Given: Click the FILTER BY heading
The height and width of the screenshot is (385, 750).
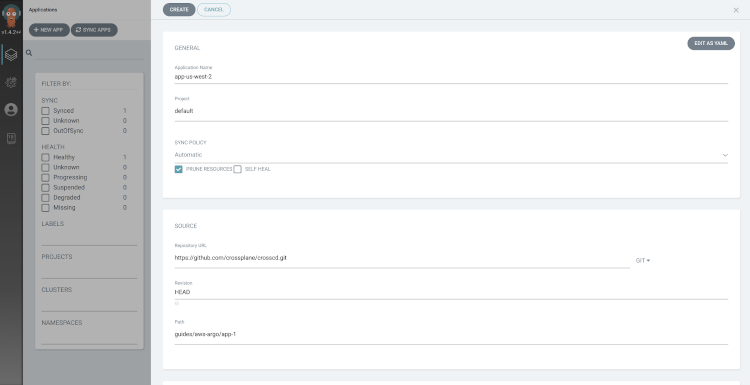Looking at the screenshot, I should pyautogui.click(x=56, y=84).
